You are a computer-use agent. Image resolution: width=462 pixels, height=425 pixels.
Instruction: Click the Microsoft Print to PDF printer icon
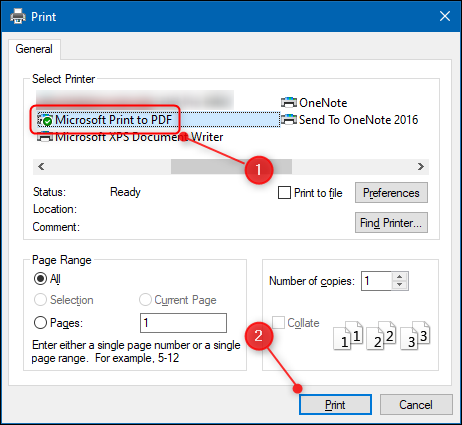click(x=46, y=120)
